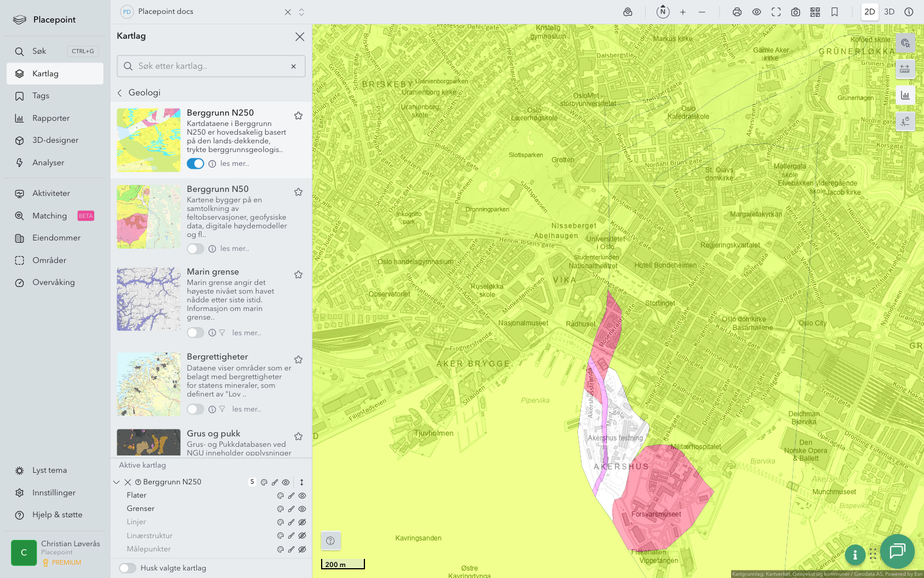Click 'les mer..' under Bergrettigheter
The height and width of the screenshot is (578, 924).
(x=247, y=409)
